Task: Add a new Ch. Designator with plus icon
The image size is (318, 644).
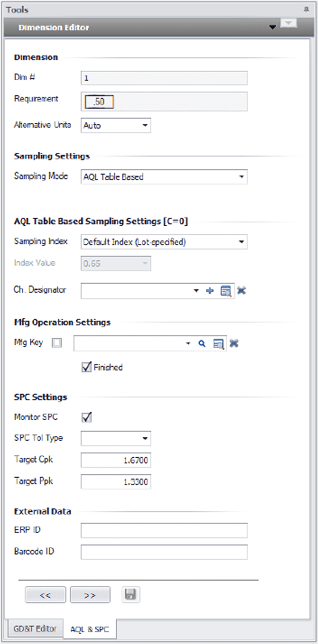Action: pyautogui.click(x=209, y=291)
